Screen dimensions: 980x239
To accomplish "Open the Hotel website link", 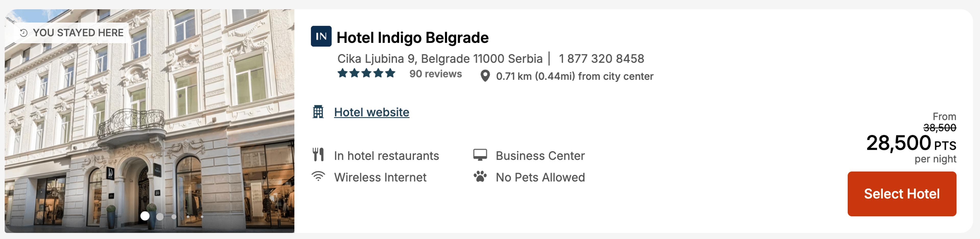I will pyautogui.click(x=371, y=112).
